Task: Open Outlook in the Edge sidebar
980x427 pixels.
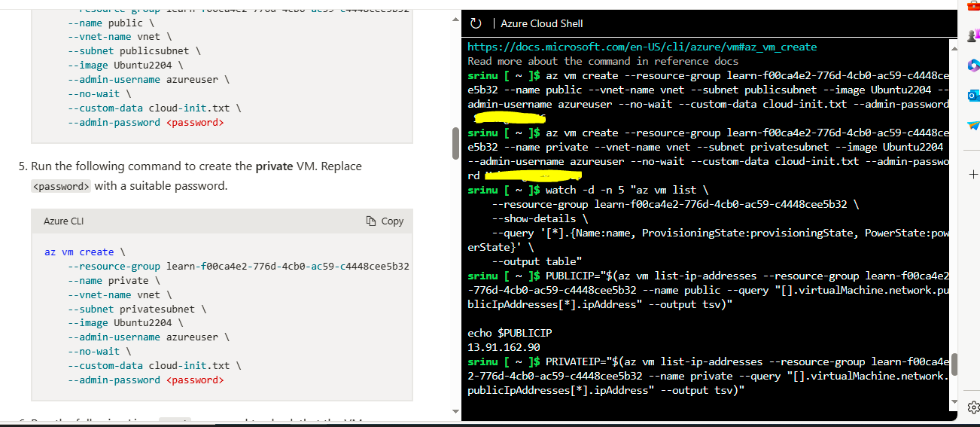Action: (972, 95)
